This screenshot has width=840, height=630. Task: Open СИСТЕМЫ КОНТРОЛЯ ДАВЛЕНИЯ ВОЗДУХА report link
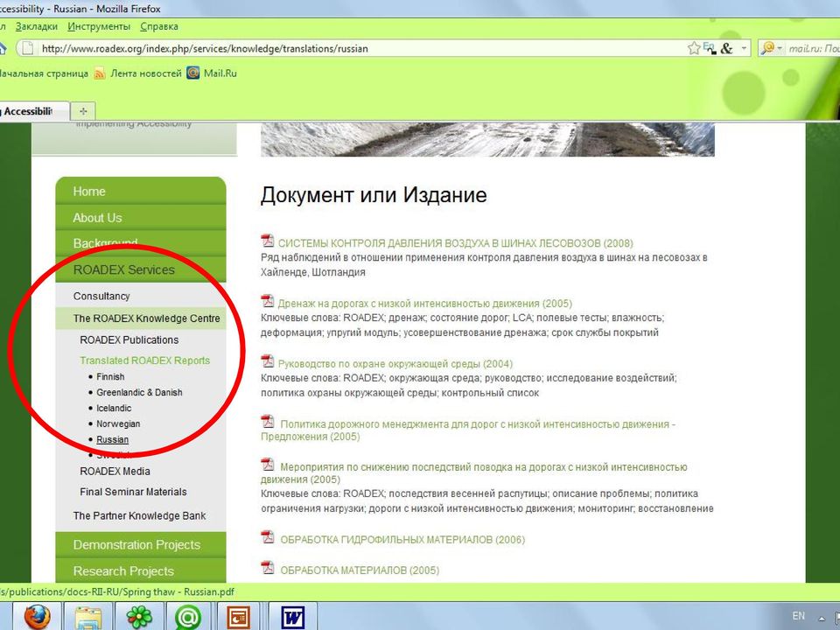click(455, 242)
